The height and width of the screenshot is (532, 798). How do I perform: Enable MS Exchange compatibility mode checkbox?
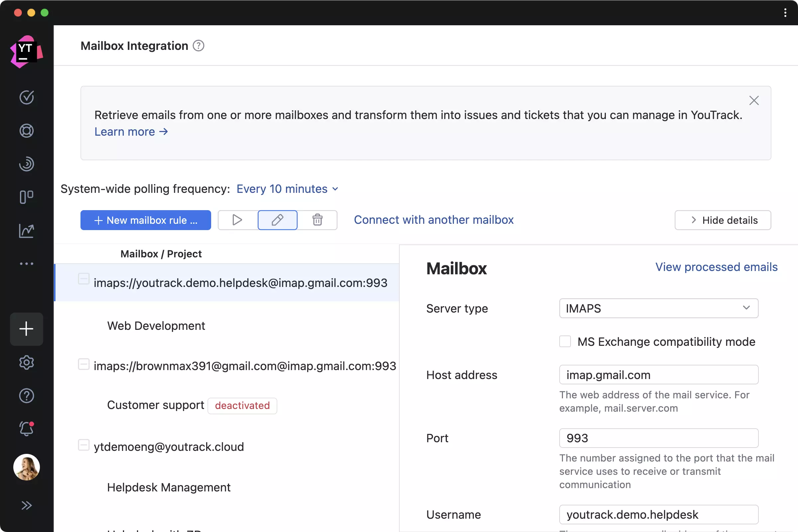coord(565,341)
